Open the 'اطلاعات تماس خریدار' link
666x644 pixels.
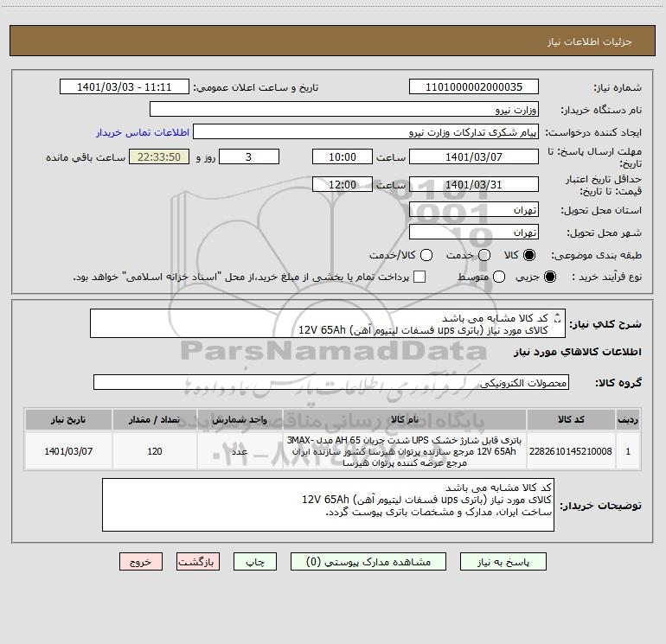click(x=143, y=132)
